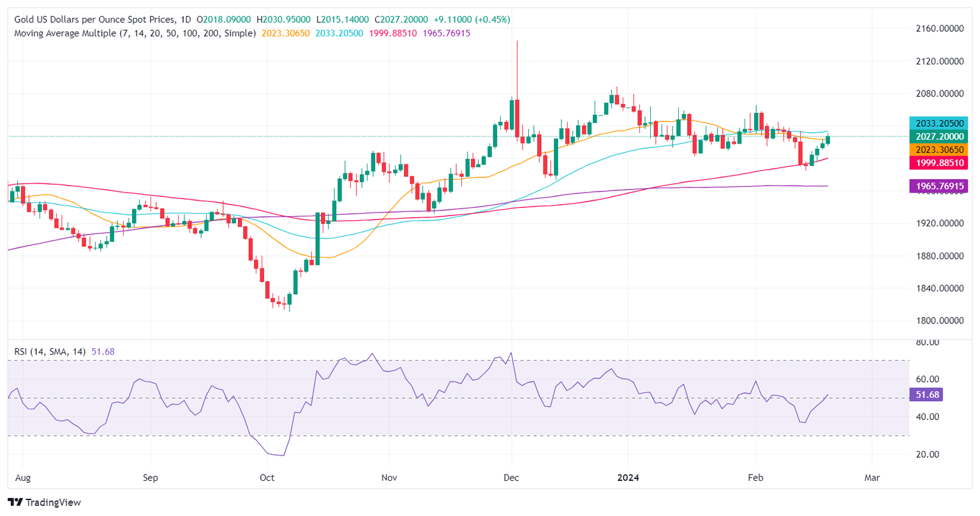Click the 2160.00000 price axis label
This screenshot has width=980, height=516.
click(x=940, y=29)
